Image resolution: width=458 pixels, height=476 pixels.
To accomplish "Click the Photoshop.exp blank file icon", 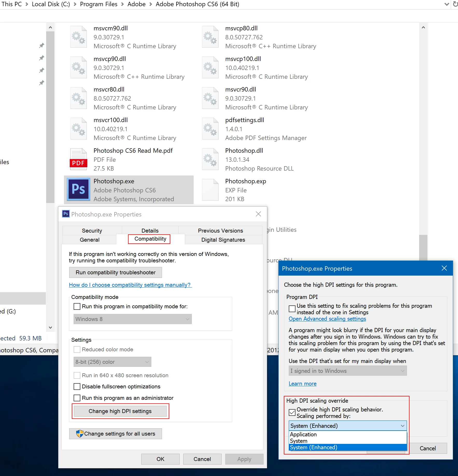I will tap(210, 190).
